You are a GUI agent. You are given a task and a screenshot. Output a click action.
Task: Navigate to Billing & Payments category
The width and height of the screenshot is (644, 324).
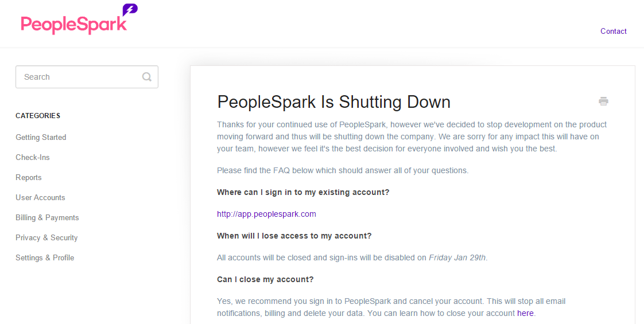pyautogui.click(x=47, y=217)
